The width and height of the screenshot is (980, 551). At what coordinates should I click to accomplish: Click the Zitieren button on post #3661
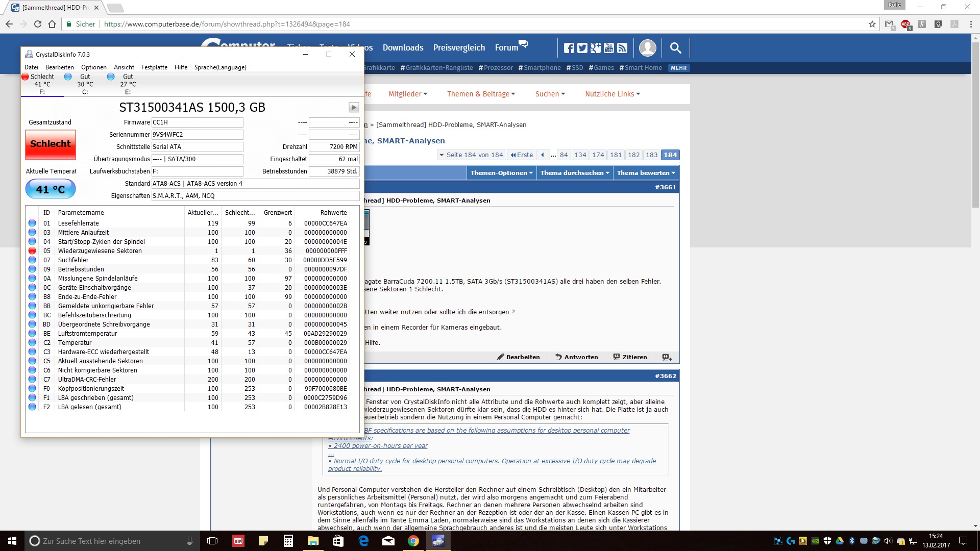click(x=630, y=357)
